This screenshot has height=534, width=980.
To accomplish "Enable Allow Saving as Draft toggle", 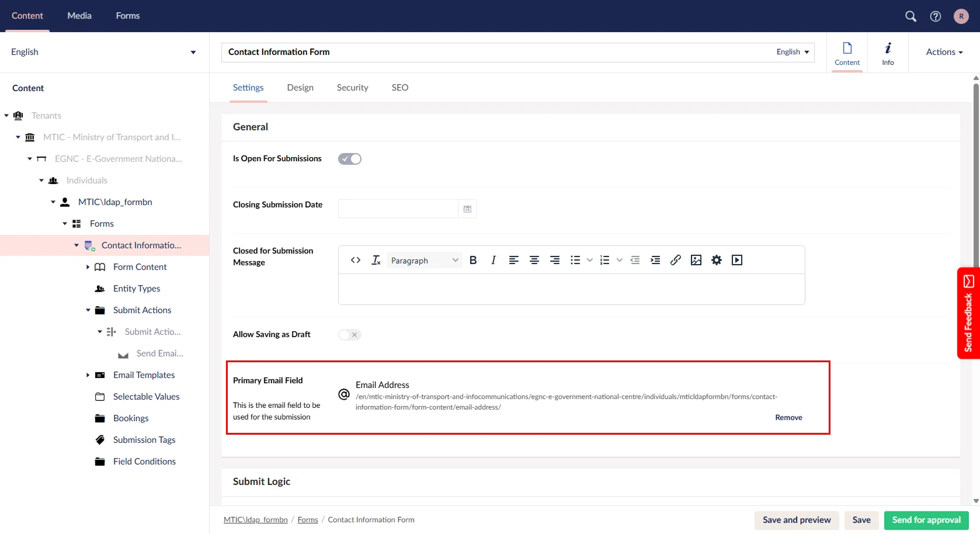I will pos(350,335).
